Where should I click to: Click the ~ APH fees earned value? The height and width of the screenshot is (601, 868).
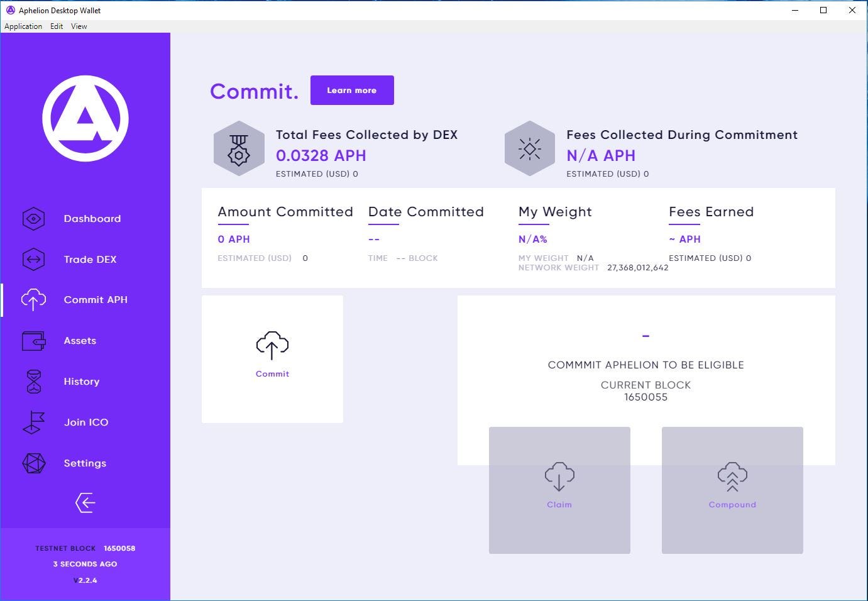[684, 239]
